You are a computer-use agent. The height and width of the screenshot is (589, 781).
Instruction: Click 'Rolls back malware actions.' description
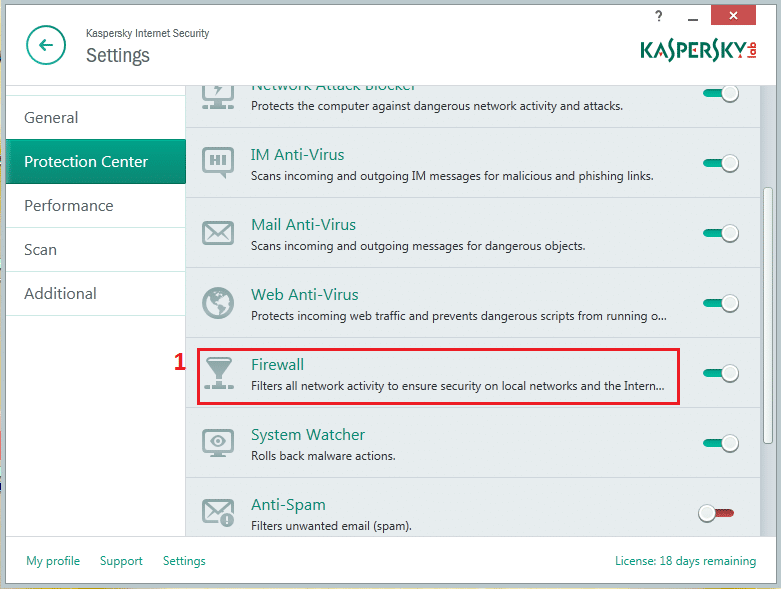pyautogui.click(x=323, y=456)
